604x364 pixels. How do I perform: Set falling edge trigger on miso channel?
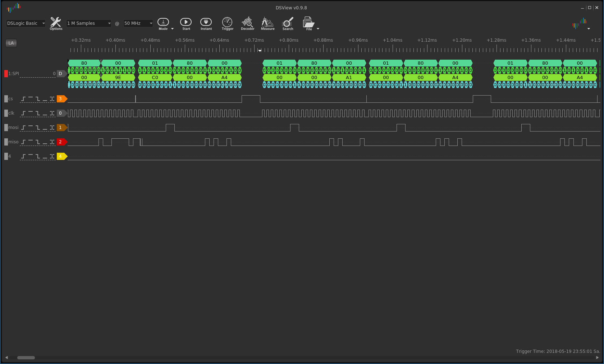pos(38,142)
